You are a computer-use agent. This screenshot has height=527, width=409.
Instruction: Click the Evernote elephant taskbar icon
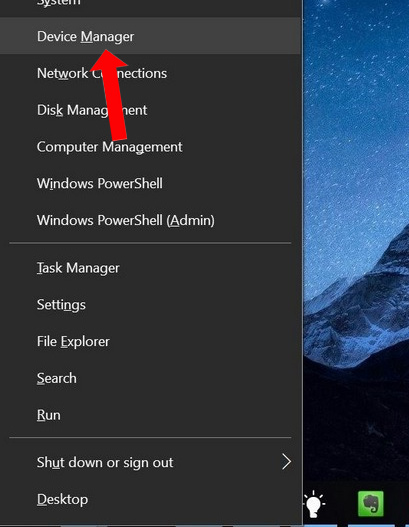(370, 503)
